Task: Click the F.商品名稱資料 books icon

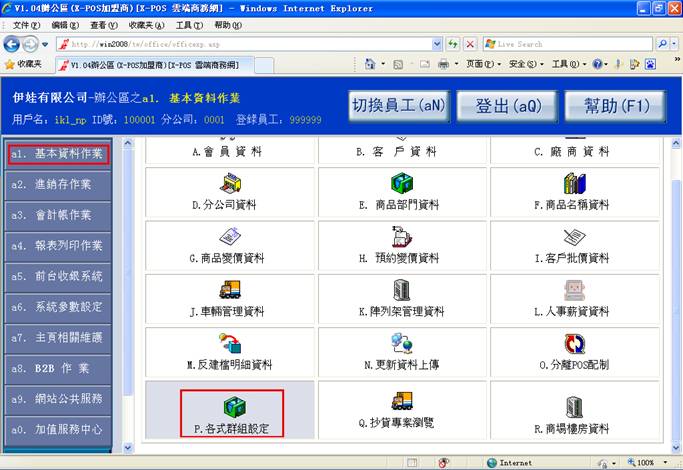Action: click(574, 183)
